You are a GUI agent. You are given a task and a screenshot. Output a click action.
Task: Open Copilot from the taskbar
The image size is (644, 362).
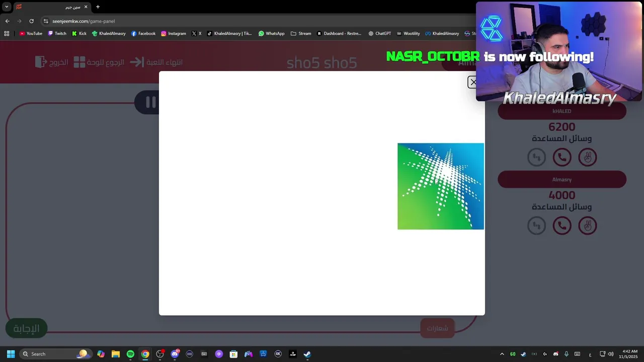coord(101,354)
